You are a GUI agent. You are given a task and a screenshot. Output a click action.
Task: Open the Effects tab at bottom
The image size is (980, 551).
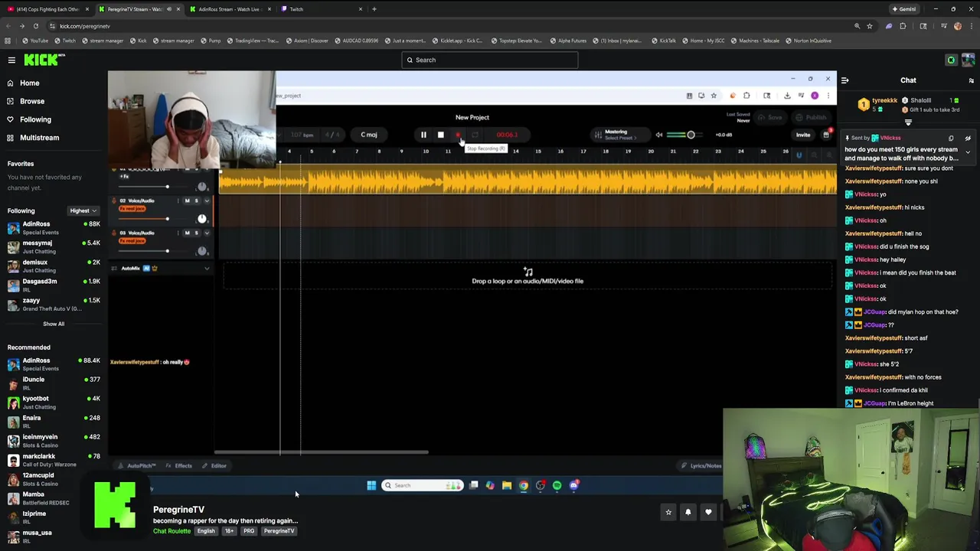(179, 466)
